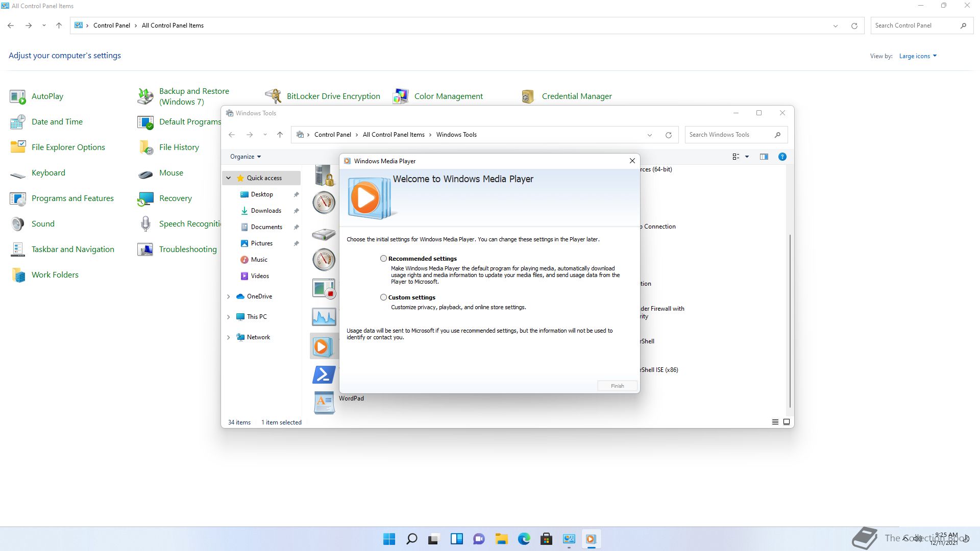Open address history dropdown in Control Panel window
The image size is (980, 551).
pyautogui.click(x=835, y=26)
